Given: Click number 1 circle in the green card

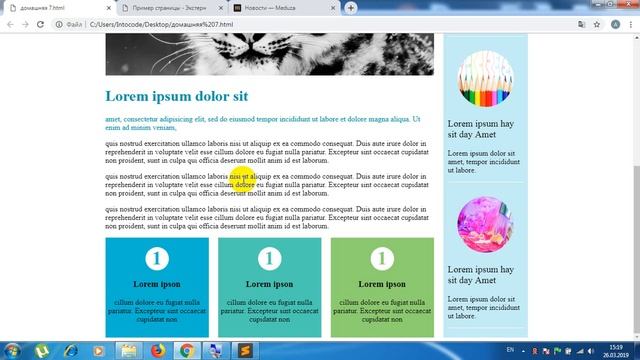Looking at the screenshot, I should point(382,258).
